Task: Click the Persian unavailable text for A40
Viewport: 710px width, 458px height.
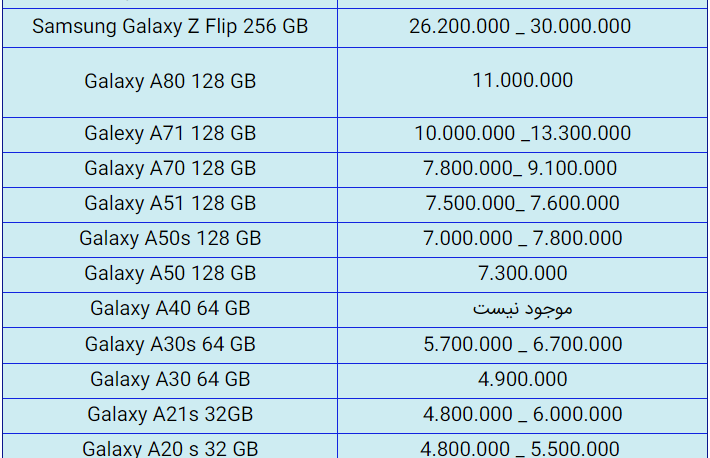Action: [x=523, y=309]
